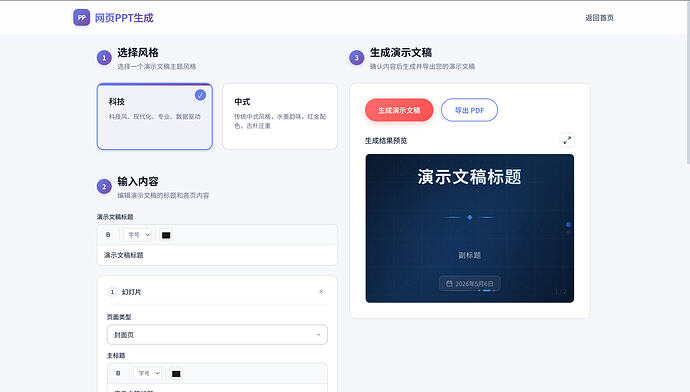Click the blue slide navigation dot in preview
The height and width of the screenshot is (392, 690).
(x=568, y=224)
